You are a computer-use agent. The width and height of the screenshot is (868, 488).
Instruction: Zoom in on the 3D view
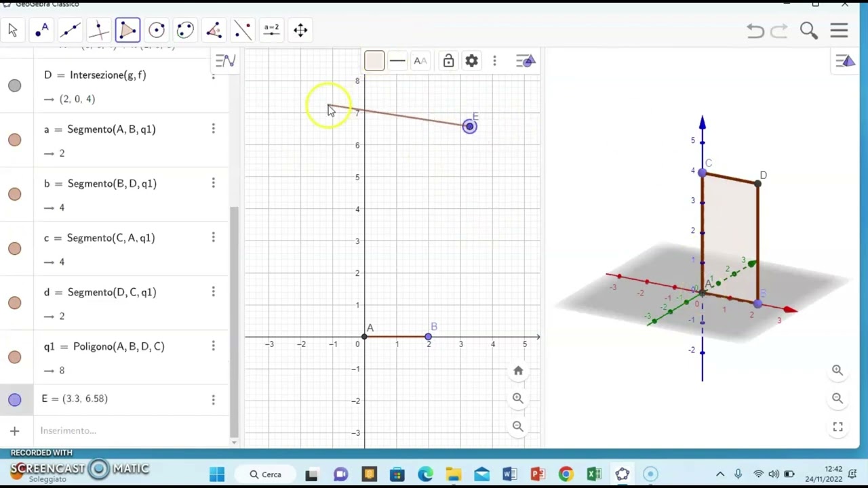837,370
